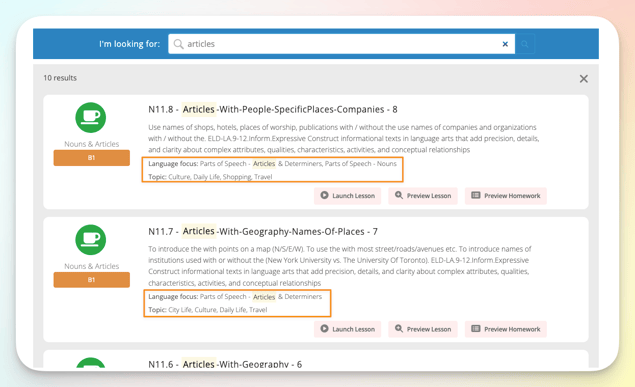Image resolution: width=635 pixels, height=387 pixels.
Task: Click '10 results' count text
Action: coord(60,78)
